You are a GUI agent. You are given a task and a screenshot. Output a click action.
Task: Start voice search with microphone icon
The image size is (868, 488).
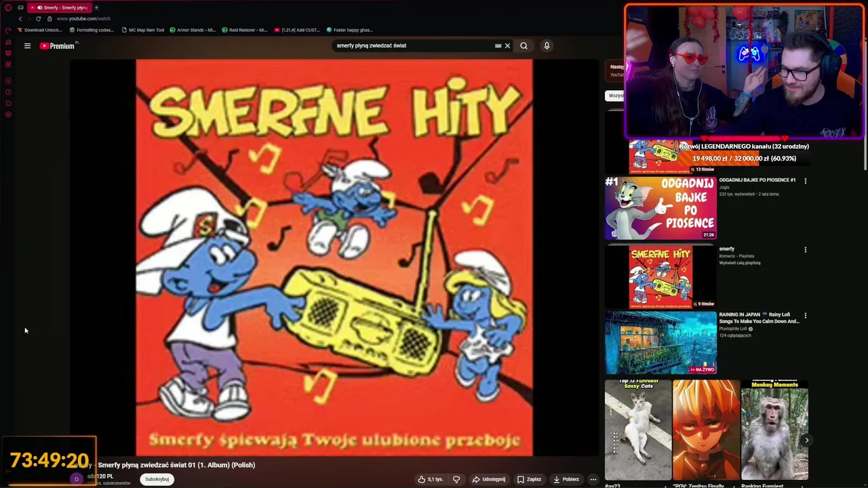coord(547,46)
